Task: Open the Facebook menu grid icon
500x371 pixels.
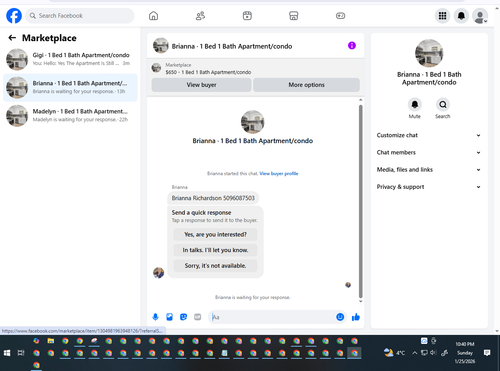Action: [442, 16]
